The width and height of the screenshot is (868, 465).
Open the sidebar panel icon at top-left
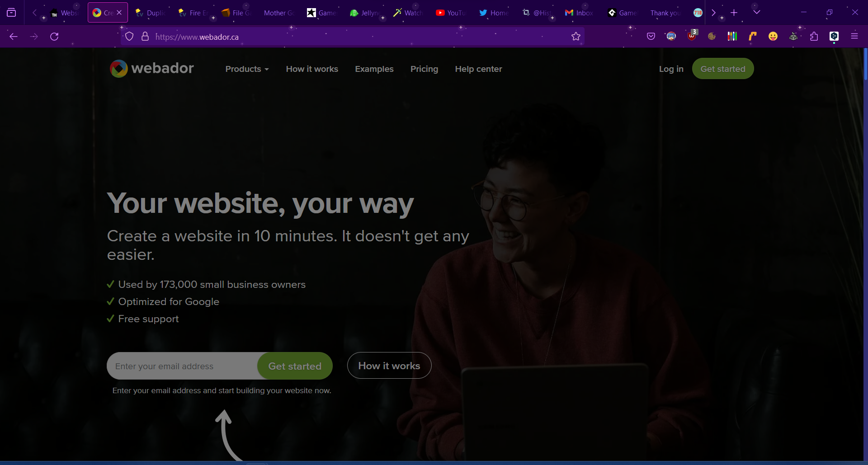point(11,12)
